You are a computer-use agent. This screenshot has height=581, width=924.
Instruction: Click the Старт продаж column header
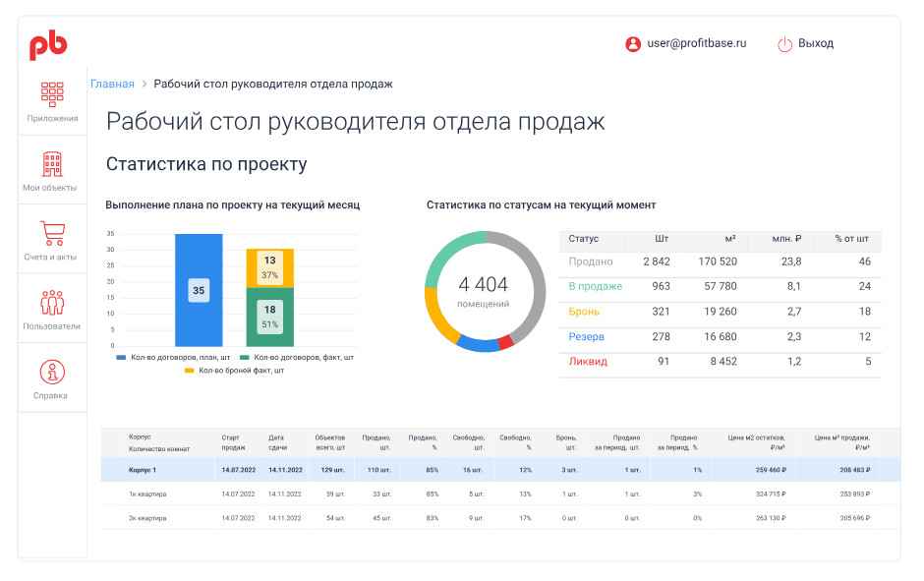[x=233, y=442]
